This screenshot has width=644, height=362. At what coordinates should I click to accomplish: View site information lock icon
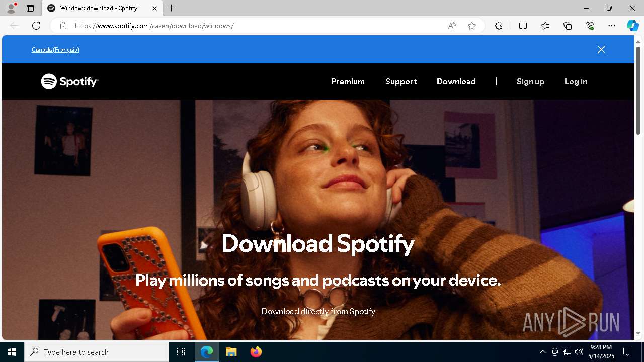pyautogui.click(x=63, y=26)
